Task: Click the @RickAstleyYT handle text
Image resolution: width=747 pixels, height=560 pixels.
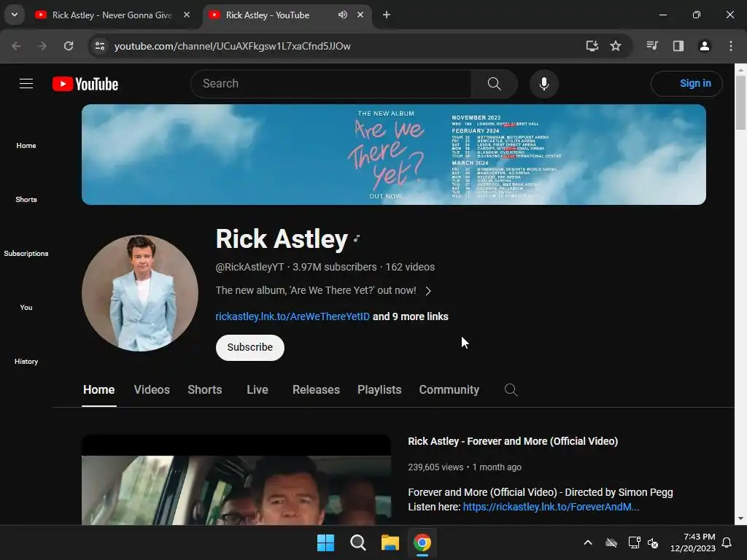Action: coord(249,267)
